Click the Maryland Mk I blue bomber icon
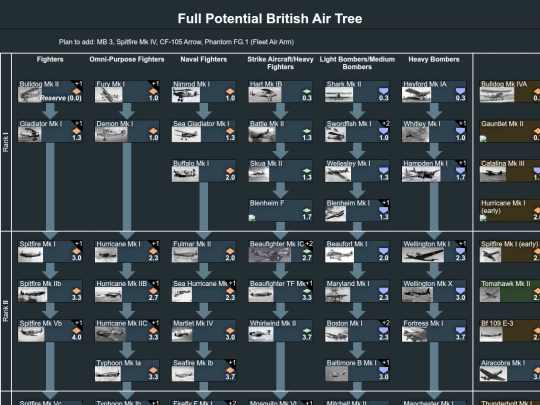Image resolution: width=540 pixels, height=405 pixels. click(383, 291)
